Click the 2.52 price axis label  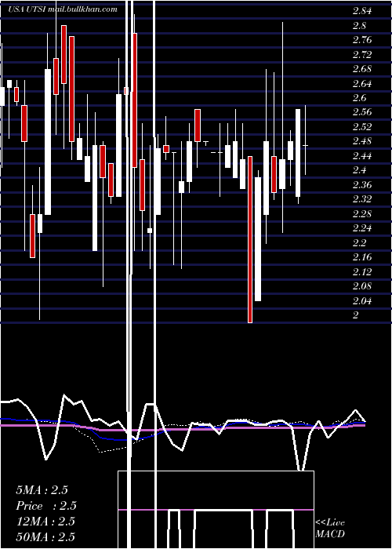click(362, 127)
